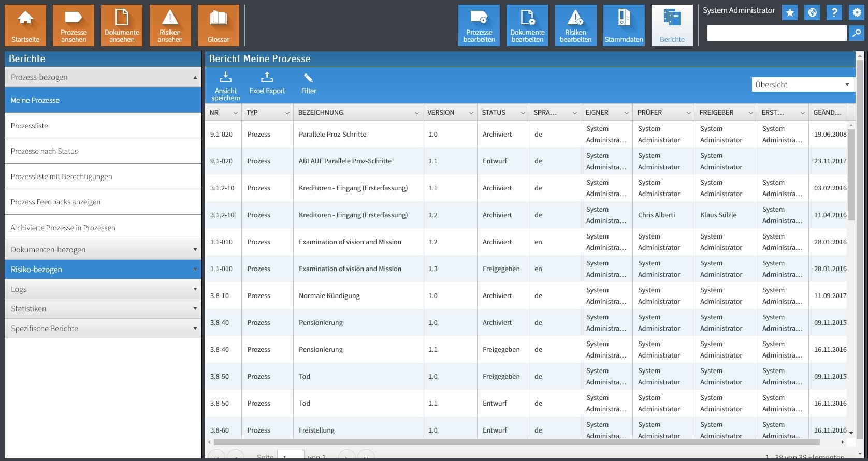
Task: Open favorites star icon
Action: [x=790, y=12]
